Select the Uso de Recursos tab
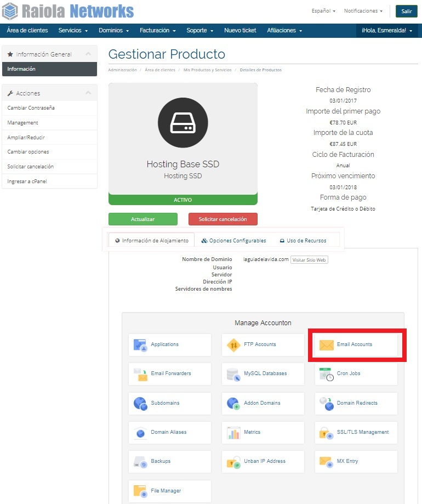 (303, 241)
